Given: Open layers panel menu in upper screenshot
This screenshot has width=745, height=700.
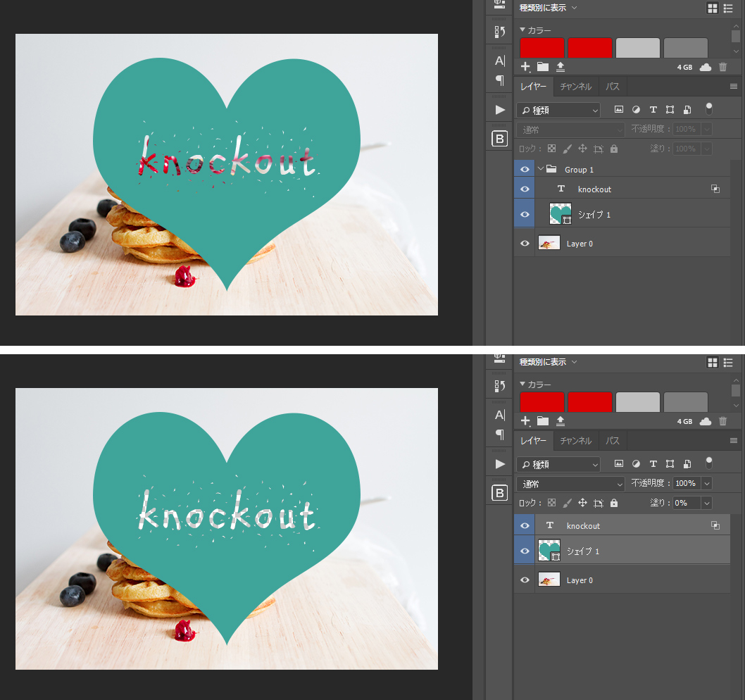Looking at the screenshot, I should click(734, 87).
